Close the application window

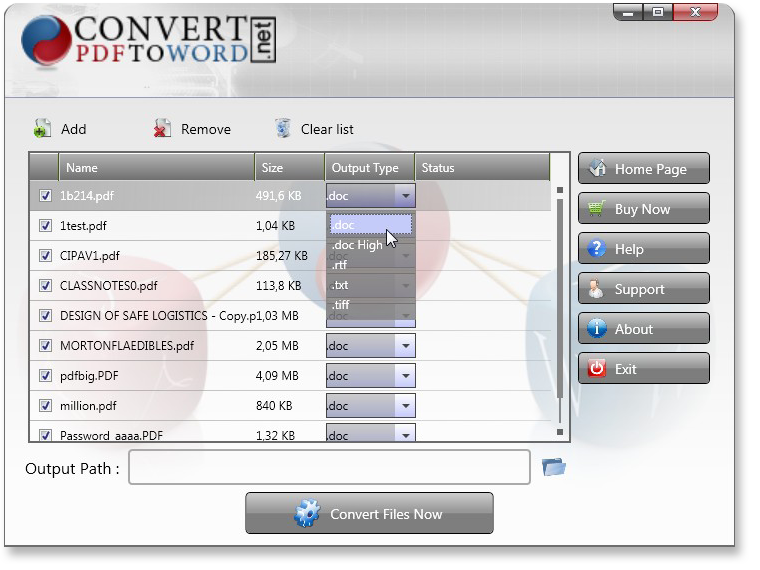click(695, 12)
